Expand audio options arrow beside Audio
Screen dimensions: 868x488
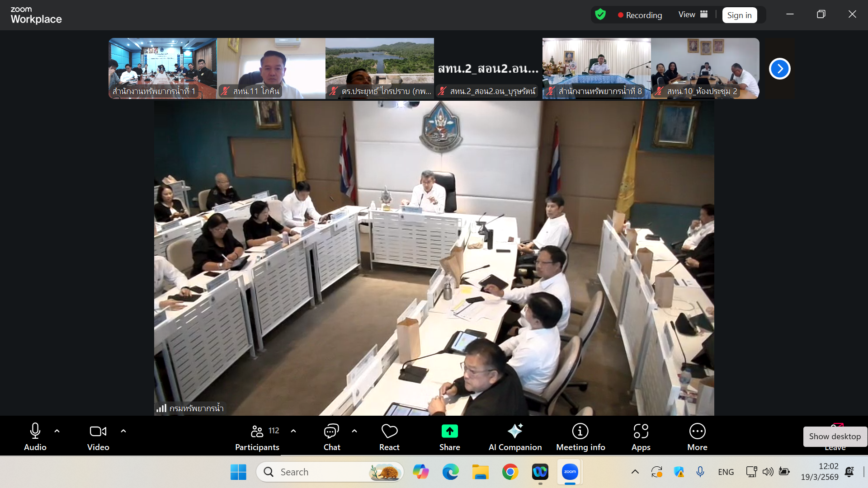click(57, 431)
